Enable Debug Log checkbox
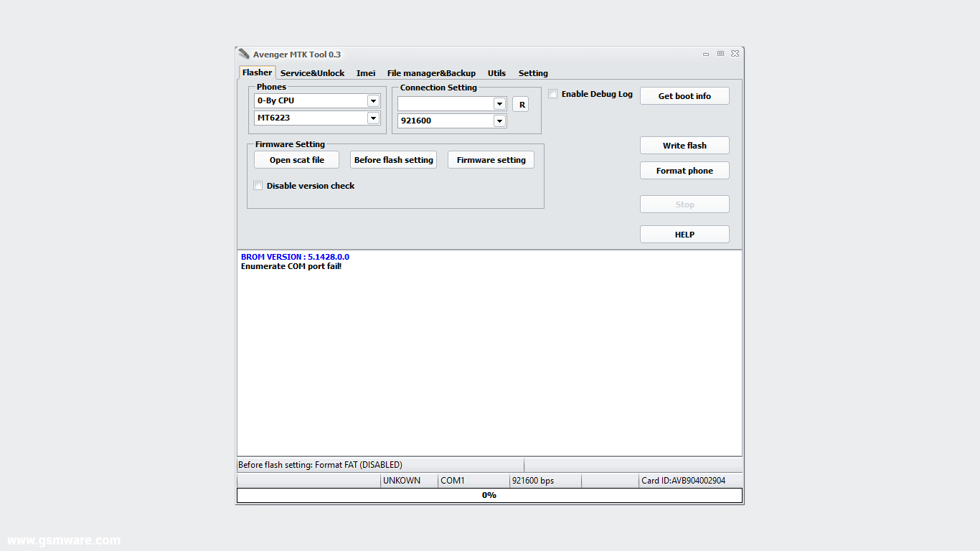The width and height of the screenshot is (980, 551). click(552, 94)
